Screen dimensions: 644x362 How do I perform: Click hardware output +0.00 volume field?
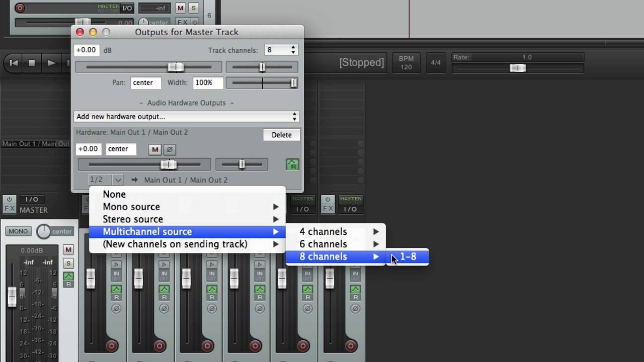89,149
